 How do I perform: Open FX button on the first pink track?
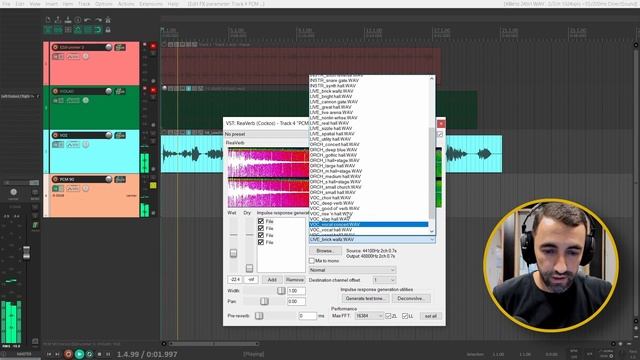(x=120, y=47)
